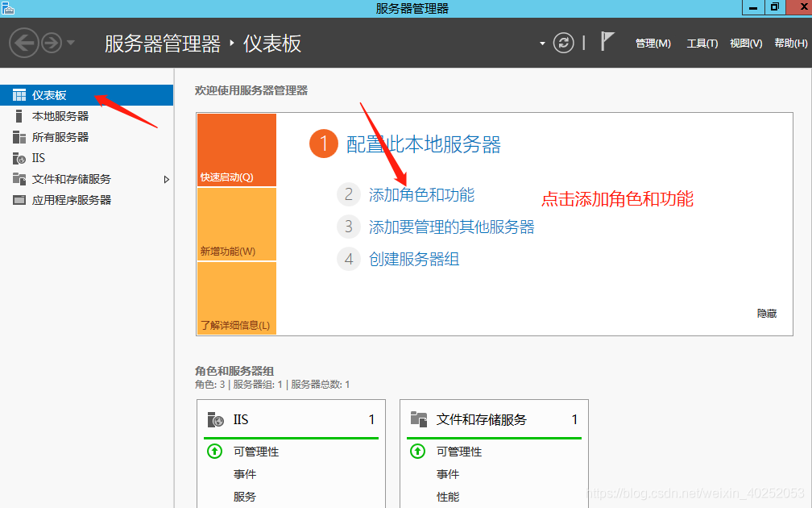Image resolution: width=812 pixels, height=508 pixels.
Task: Open the navigation history dropdown arrow
Action: pos(71,43)
